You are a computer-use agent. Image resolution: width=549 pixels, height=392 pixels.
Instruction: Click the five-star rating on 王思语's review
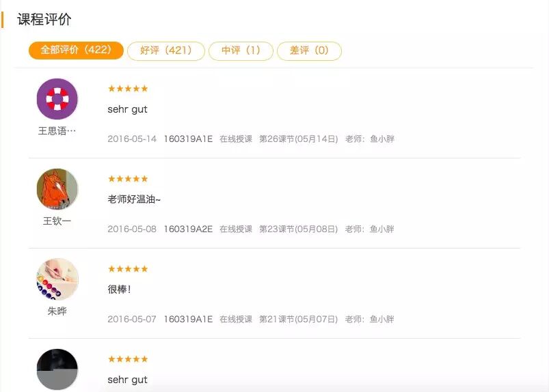pyautogui.click(x=128, y=89)
